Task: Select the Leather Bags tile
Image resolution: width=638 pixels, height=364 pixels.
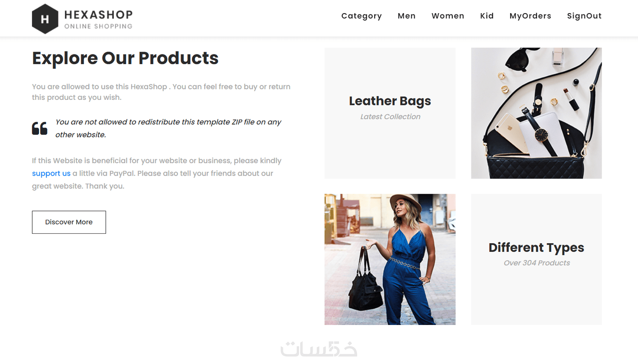Action: (390, 113)
